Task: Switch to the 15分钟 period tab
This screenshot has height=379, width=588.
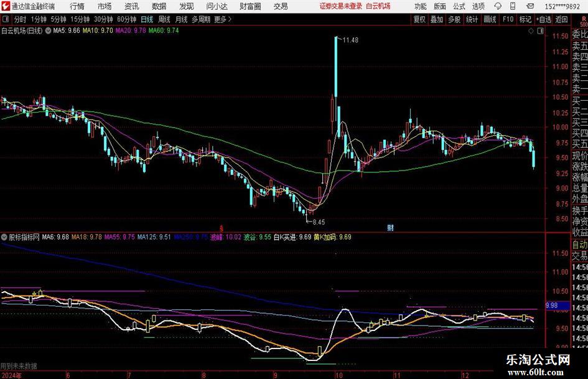Action: tap(80, 19)
